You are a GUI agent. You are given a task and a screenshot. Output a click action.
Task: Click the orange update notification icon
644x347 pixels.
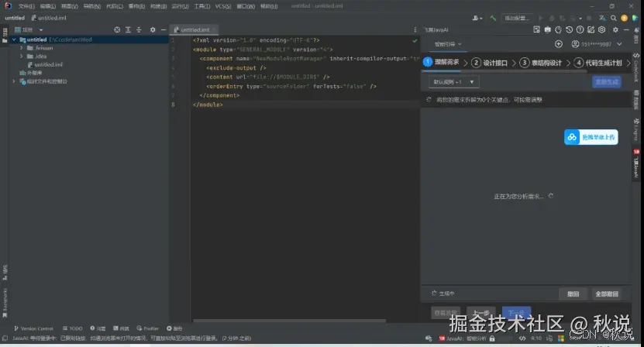[625, 18]
